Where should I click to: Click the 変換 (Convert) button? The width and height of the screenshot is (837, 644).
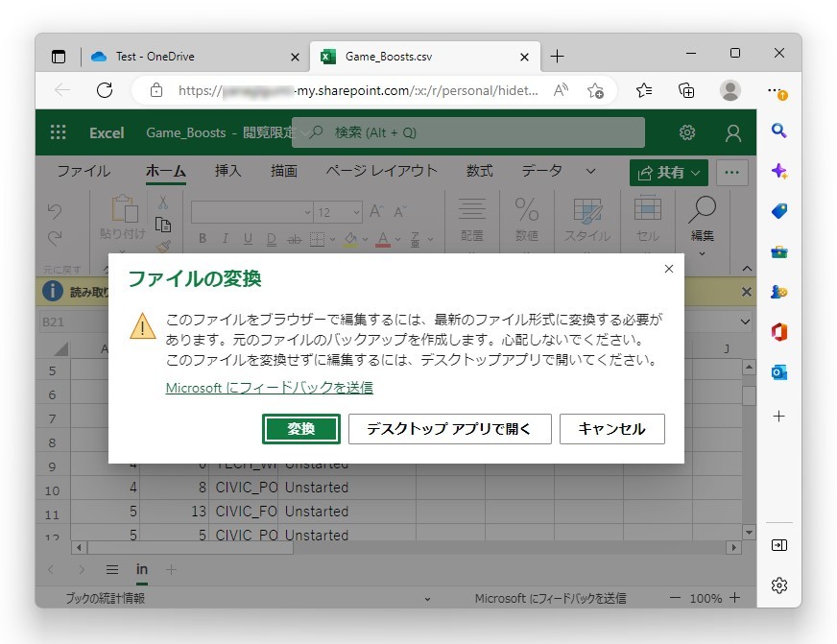tap(301, 429)
